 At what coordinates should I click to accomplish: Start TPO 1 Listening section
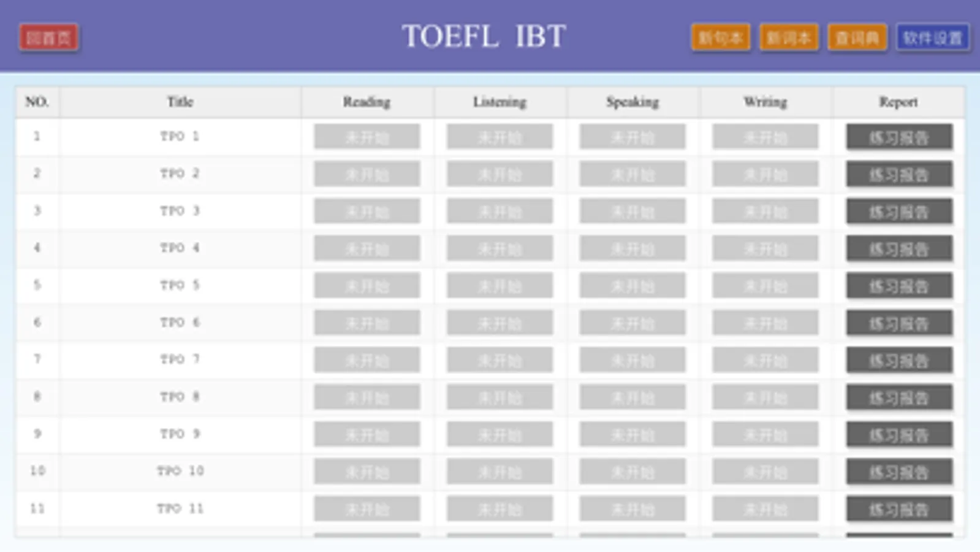(499, 137)
